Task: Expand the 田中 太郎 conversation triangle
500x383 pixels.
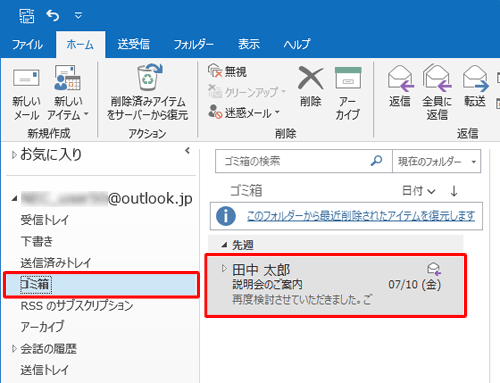Action: pyautogui.click(x=224, y=268)
